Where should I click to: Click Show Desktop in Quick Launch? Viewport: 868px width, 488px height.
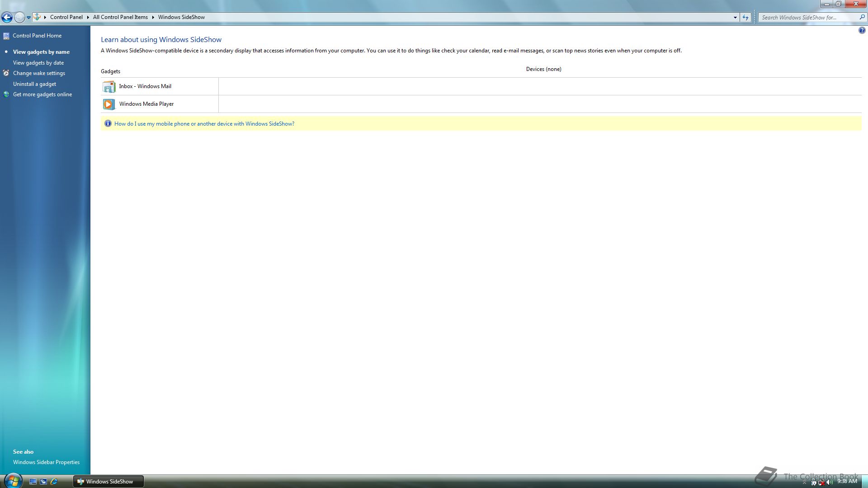pyautogui.click(x=33, y=482)
